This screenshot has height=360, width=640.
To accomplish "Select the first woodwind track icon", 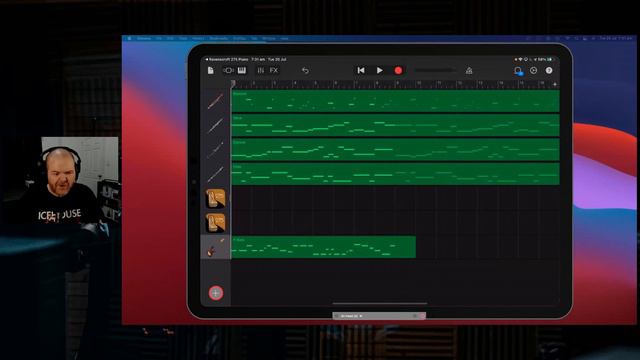I will click(x=216, y=101).
